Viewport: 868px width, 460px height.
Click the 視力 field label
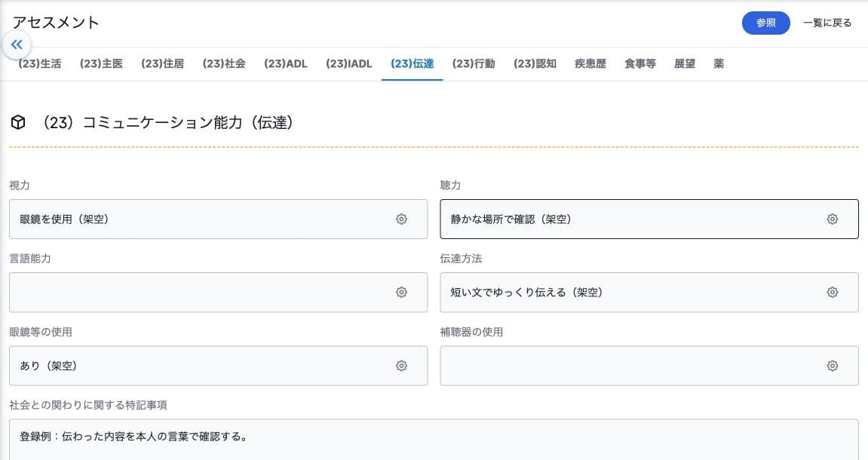click(x=20, y=186)
